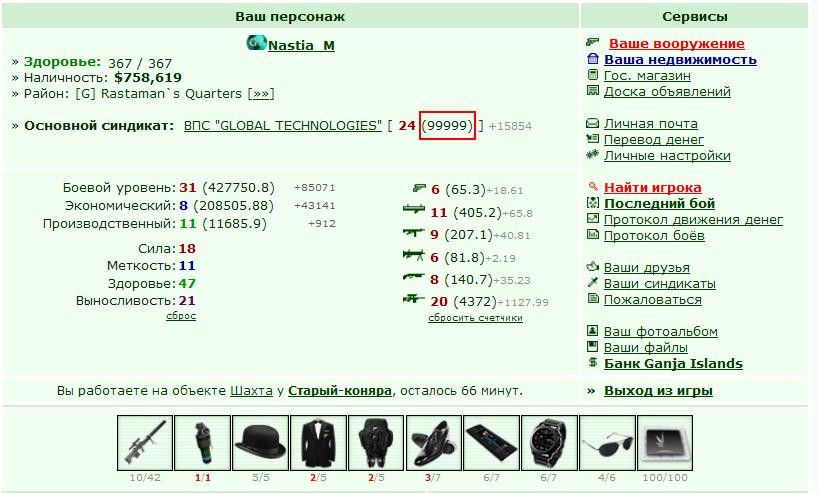Click the grenade launcher skill icon with level 11
The image size is (818, 493).
tap(414, 210)
